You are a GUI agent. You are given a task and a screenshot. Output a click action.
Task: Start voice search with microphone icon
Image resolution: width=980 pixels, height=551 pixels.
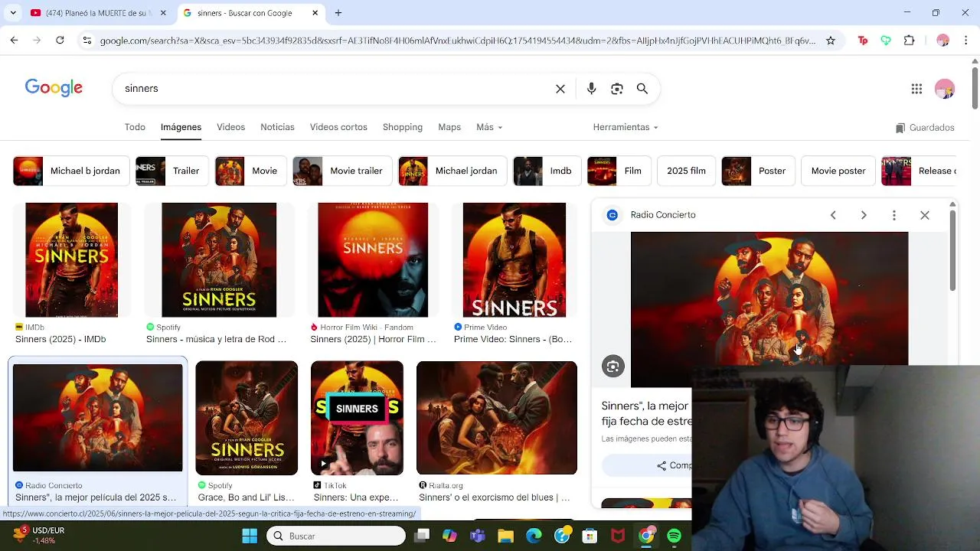[x=591, y=89]
